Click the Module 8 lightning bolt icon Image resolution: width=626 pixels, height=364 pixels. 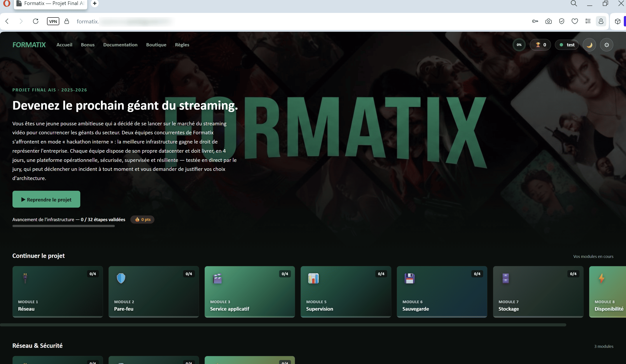[x=602, y=278]
